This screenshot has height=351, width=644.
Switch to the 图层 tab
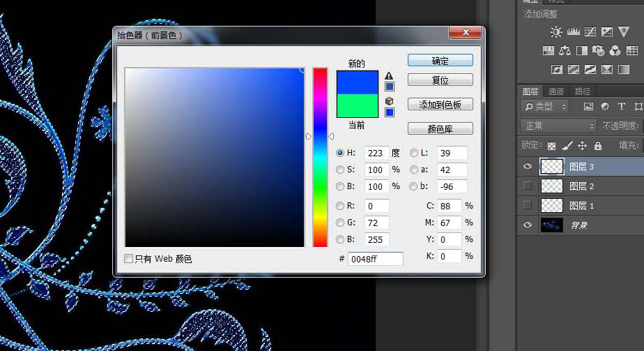[x=530, y=91]
